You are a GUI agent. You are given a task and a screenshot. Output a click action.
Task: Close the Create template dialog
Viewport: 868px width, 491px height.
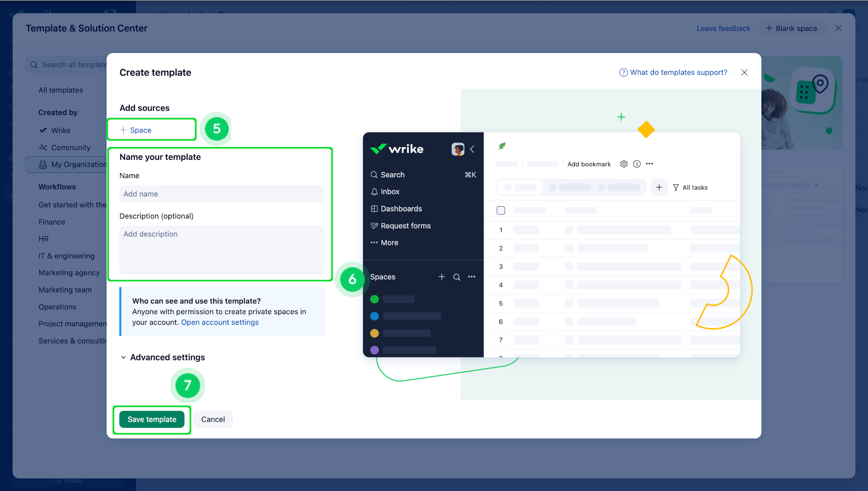point(745,72)
